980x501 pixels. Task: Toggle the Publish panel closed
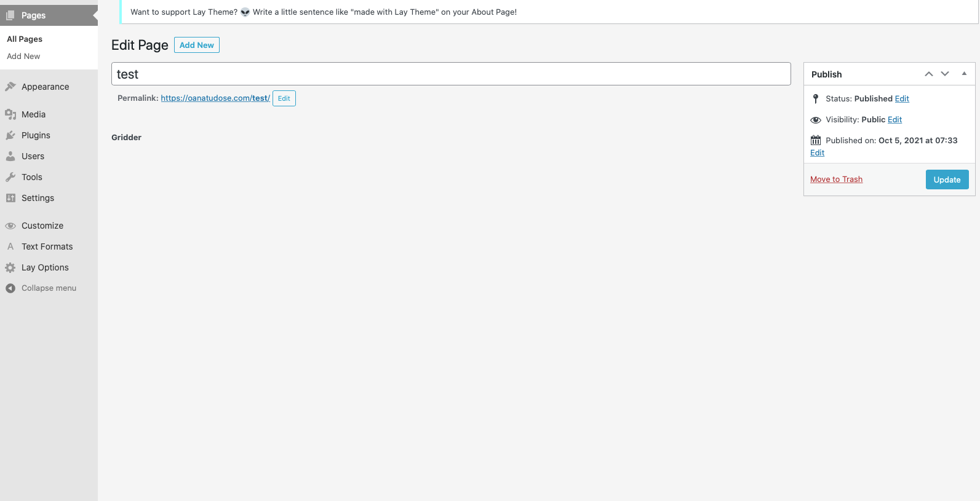pyautogui.click(x=964, y=74)
